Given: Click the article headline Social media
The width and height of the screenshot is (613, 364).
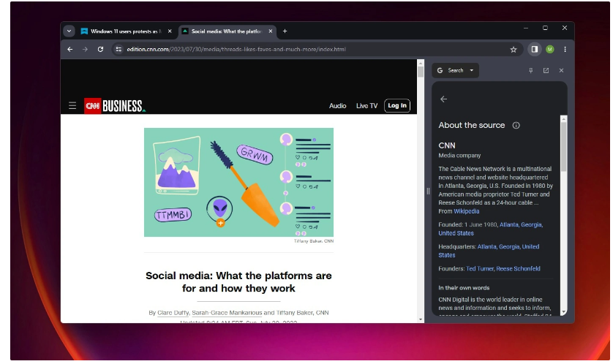Looking at the screenshot, I should 239,282.
